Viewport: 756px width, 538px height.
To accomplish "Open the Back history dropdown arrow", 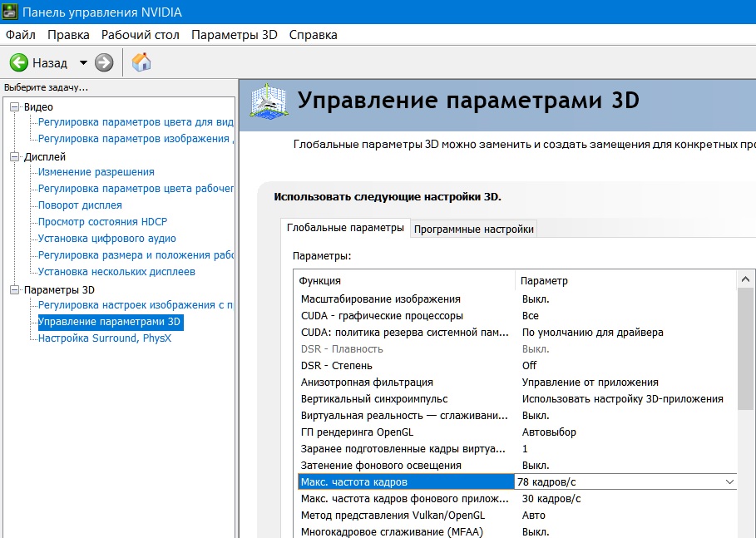I will point(83,62).
